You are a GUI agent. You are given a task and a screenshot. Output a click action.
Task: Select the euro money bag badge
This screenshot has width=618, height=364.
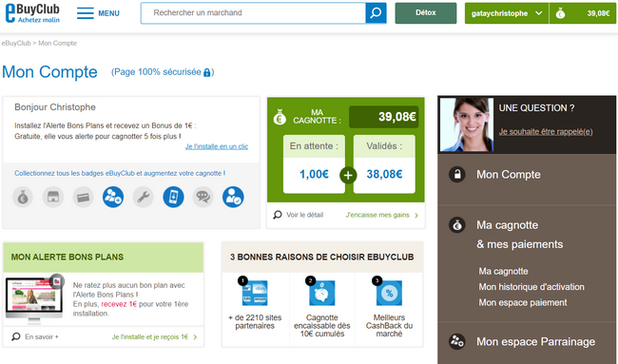pyautogui.click(x=23, y=197)
